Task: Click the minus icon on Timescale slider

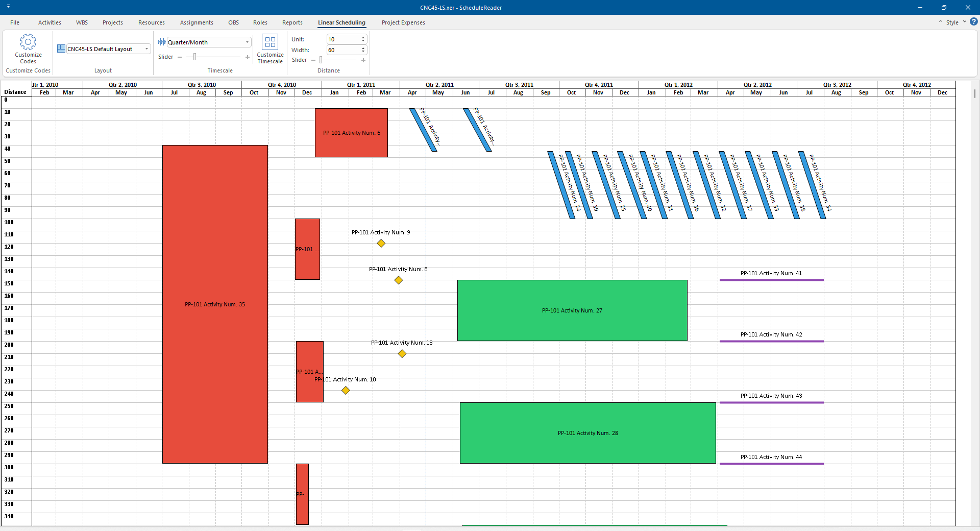Action: [180, 57]
